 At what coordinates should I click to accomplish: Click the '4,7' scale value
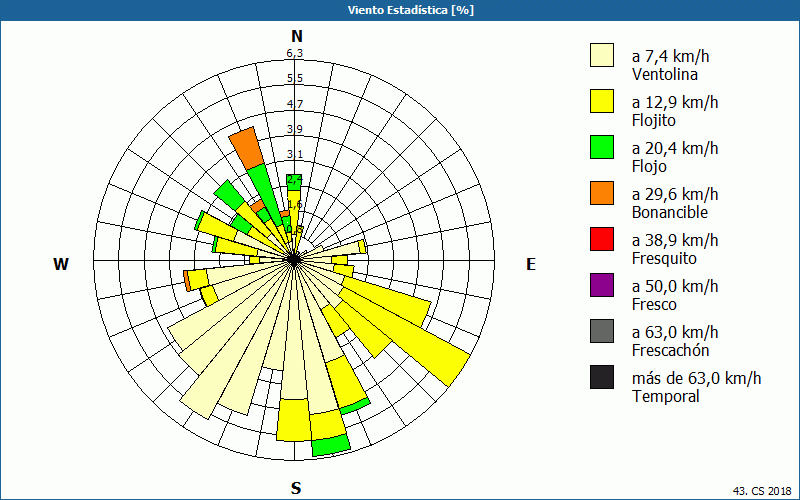pos(295,104)
